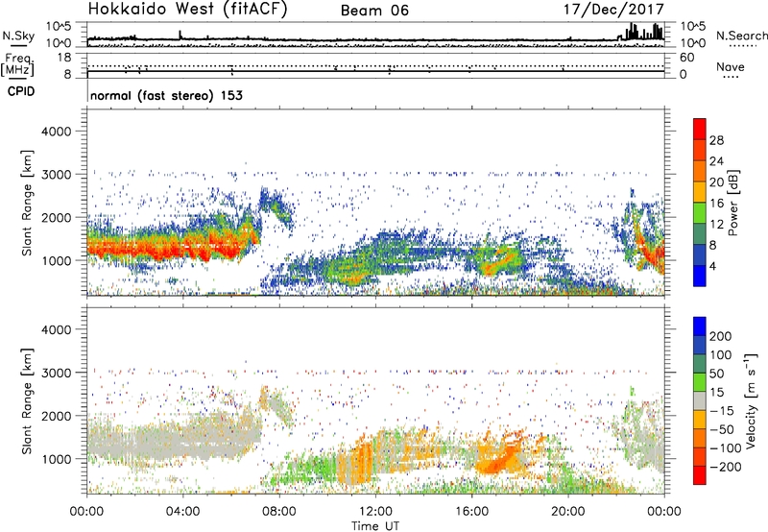Click the '2000' tick of the velocity panel
Image resolution: width=768 pixels, height=532 pixels.
[x=57, y=416]
